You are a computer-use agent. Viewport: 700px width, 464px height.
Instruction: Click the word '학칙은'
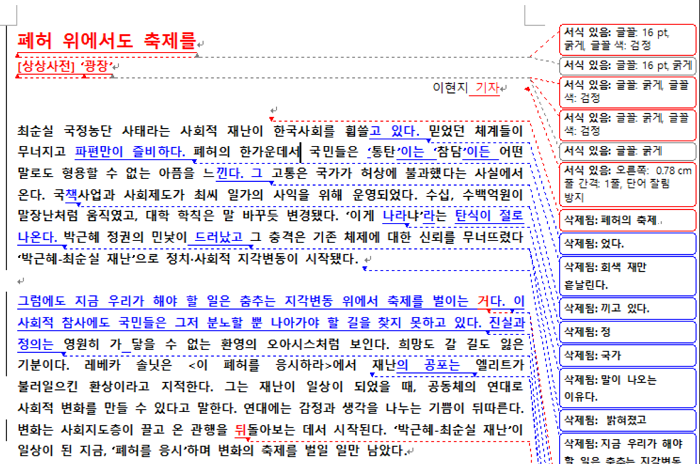coord(196,215)
